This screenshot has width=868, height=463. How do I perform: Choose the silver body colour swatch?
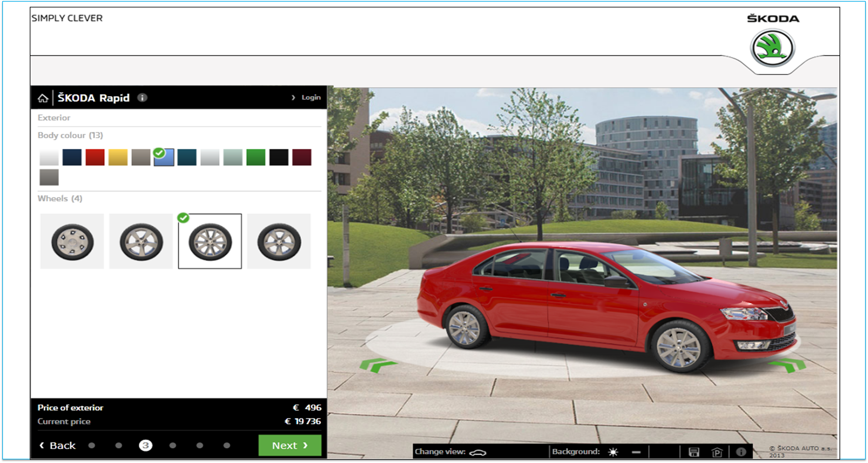coord(210,157)
